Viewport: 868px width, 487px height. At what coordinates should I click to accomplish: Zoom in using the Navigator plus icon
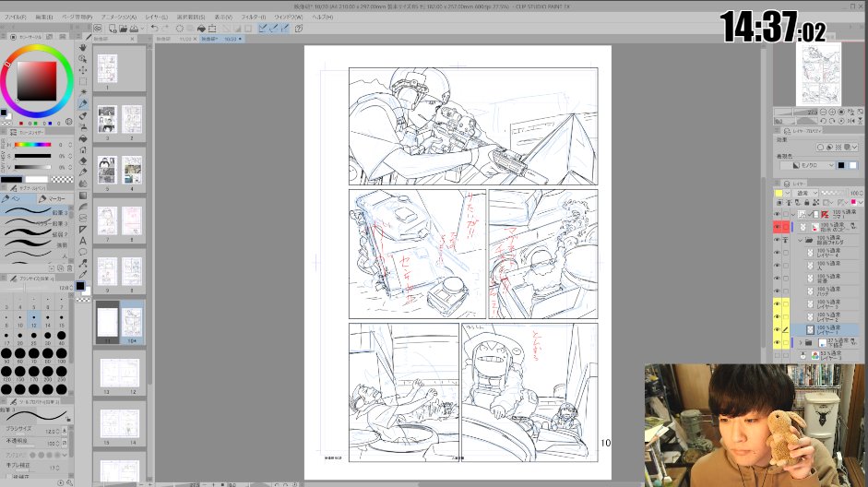tap(833, 113)
